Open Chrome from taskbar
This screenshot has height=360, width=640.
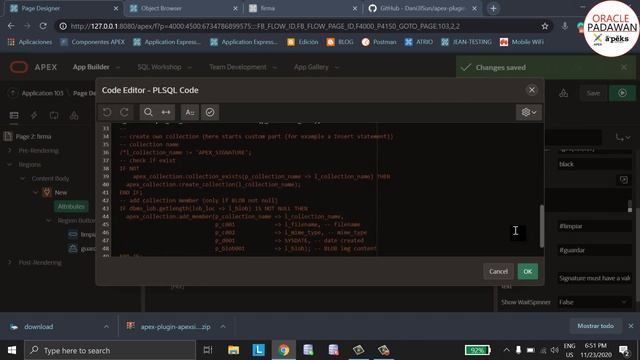click(284, 350)
